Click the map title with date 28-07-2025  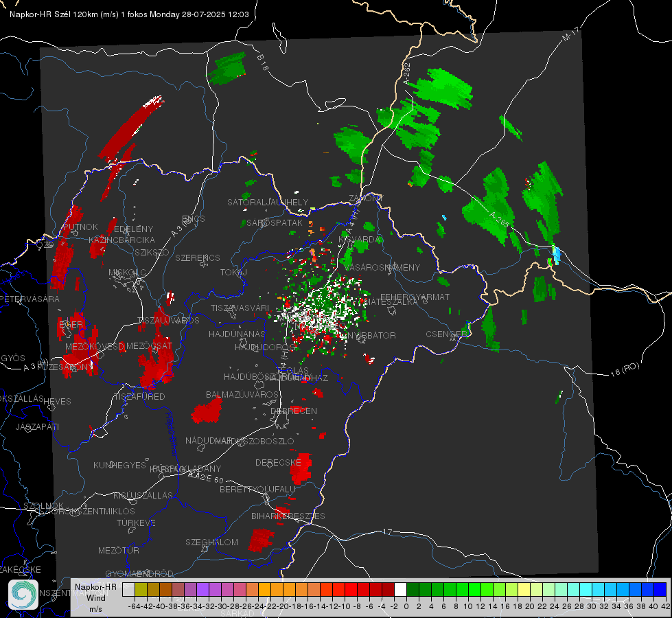pos(129,14)
